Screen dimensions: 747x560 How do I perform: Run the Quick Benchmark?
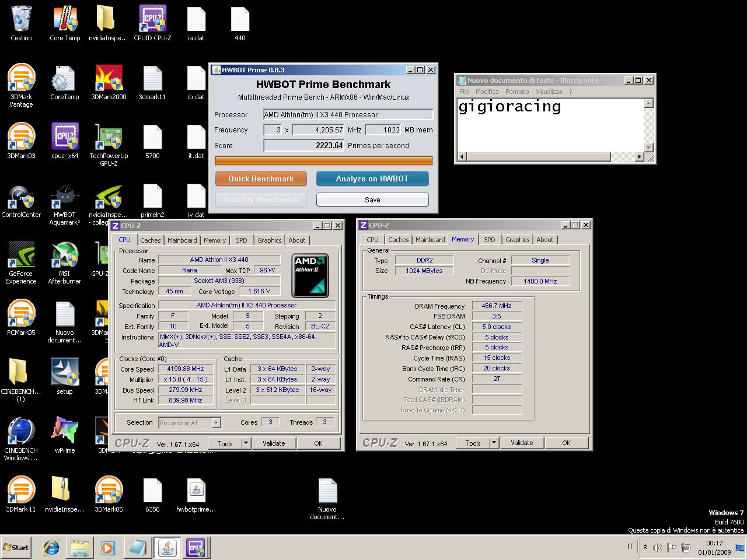(261, 178)
